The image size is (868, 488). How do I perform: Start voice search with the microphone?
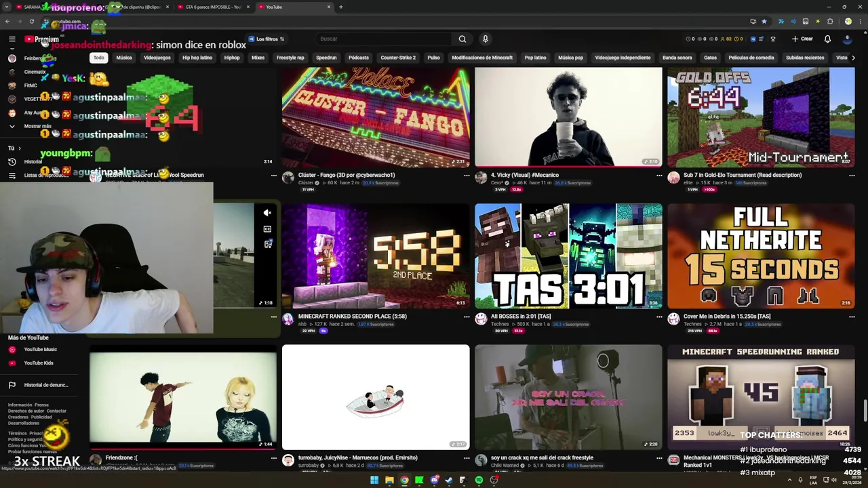[x=485, y=39]
